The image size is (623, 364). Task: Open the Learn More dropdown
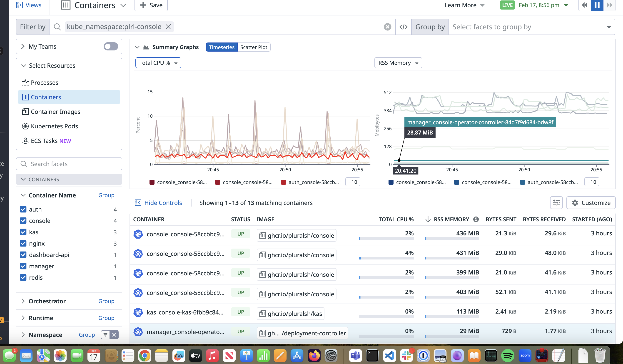[x=465, y=5]
